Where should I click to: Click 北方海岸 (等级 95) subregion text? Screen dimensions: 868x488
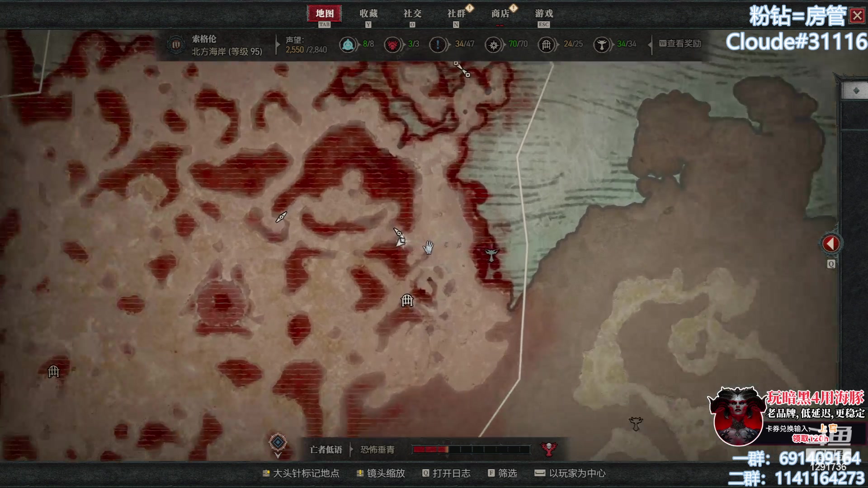pyautogui.click(x=227, y=52)
